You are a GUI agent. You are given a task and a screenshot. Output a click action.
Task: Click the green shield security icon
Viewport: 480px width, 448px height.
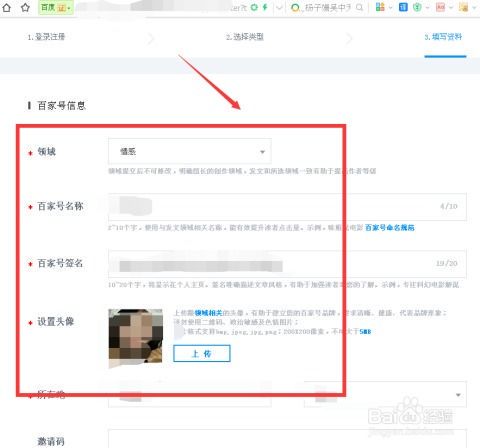tap(417, 7)
